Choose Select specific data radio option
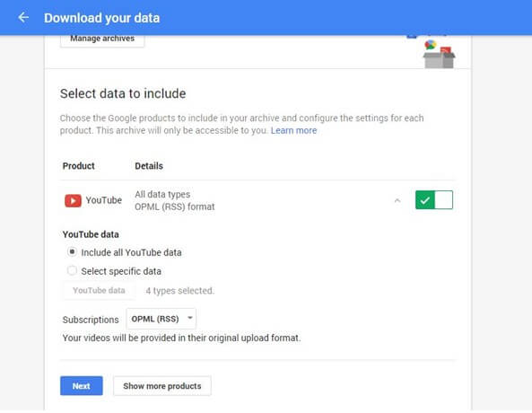532x413 pixels. pos(72,270)
